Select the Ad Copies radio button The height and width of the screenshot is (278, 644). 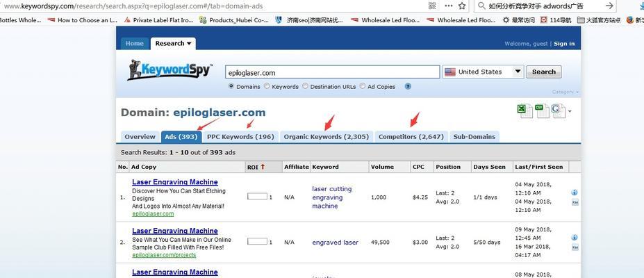tap(362, 86)
